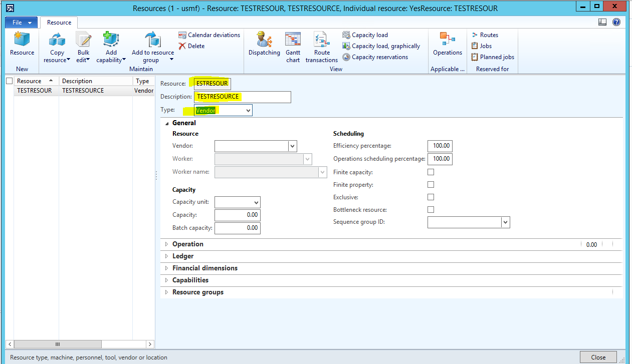Image resolution: width=632 pixels, height=364 pixels.
Task: Check the Bottleneck resource checkbox
Action: tap(431, 210)
